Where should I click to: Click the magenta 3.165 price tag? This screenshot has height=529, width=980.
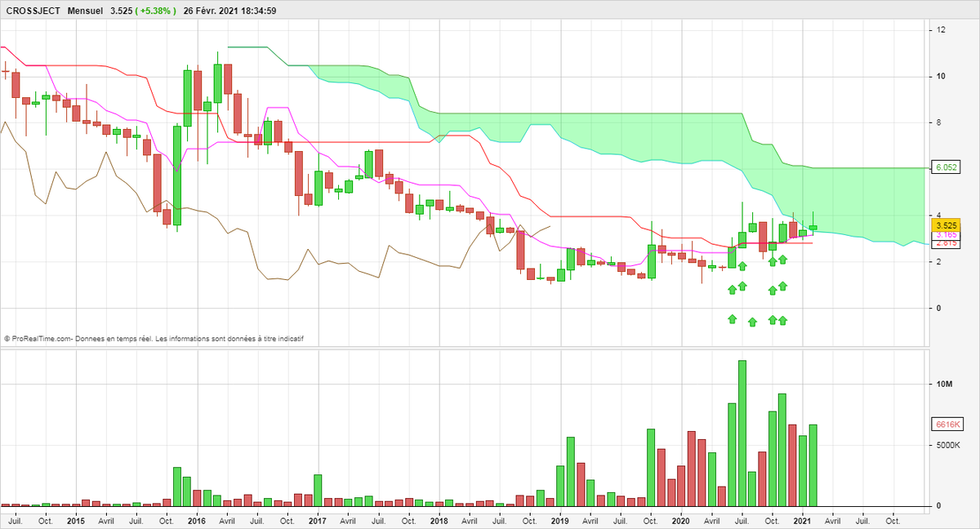(947, 235)
